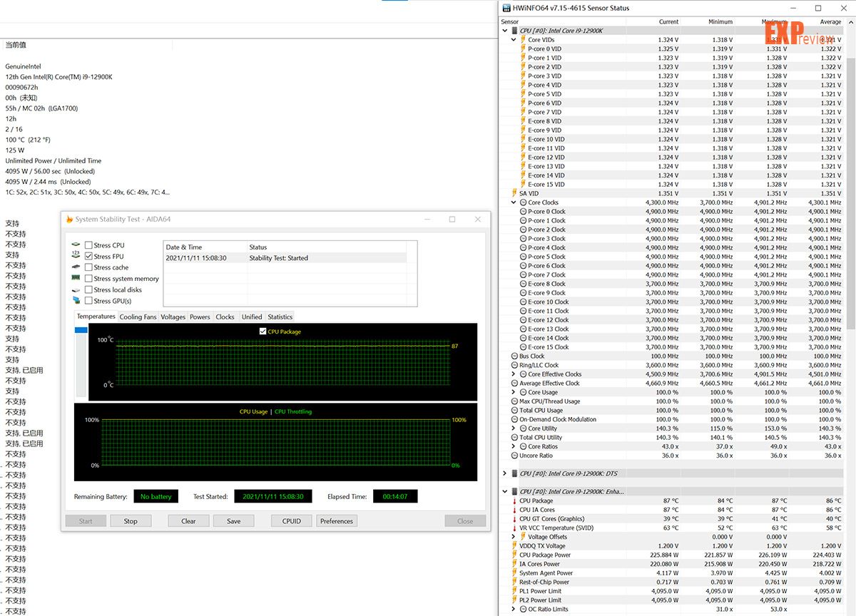Collapse the Core VIDs tree node

[x=514, y=40]
